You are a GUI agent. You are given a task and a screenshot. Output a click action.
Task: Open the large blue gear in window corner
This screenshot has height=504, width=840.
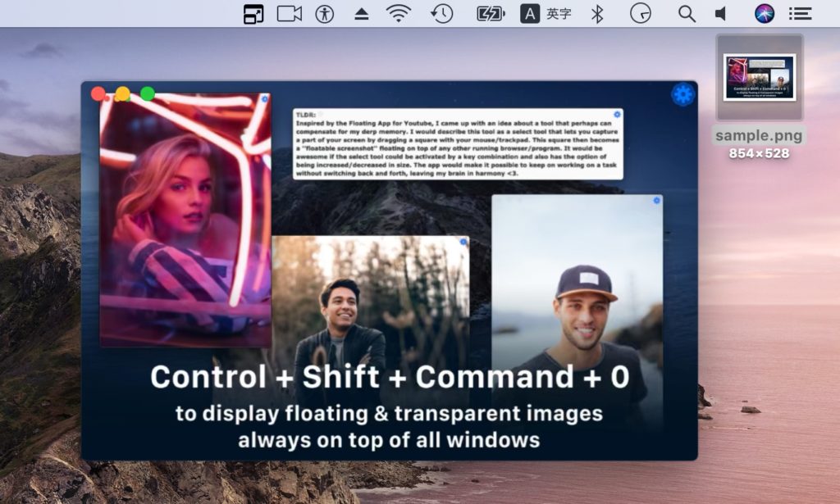point(682,93)
